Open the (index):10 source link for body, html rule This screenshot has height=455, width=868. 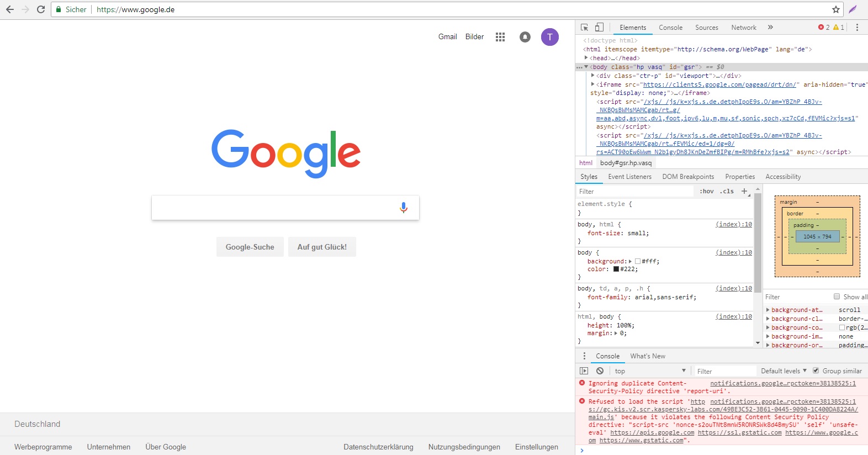tap(734, 224)
